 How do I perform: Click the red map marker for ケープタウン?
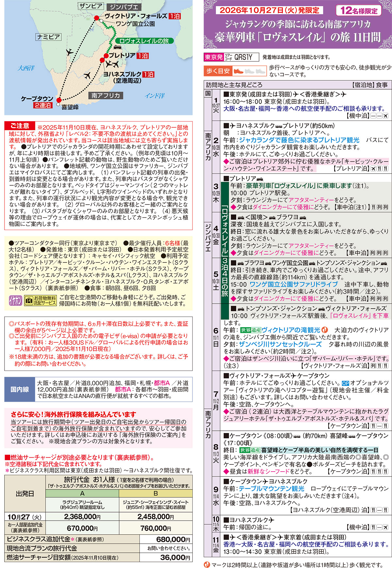coord(59,100)
